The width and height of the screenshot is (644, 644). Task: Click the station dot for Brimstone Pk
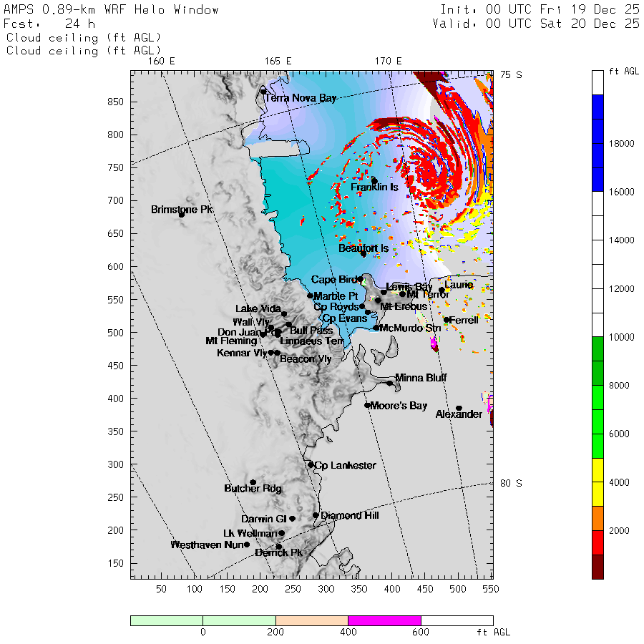(181, 215)
